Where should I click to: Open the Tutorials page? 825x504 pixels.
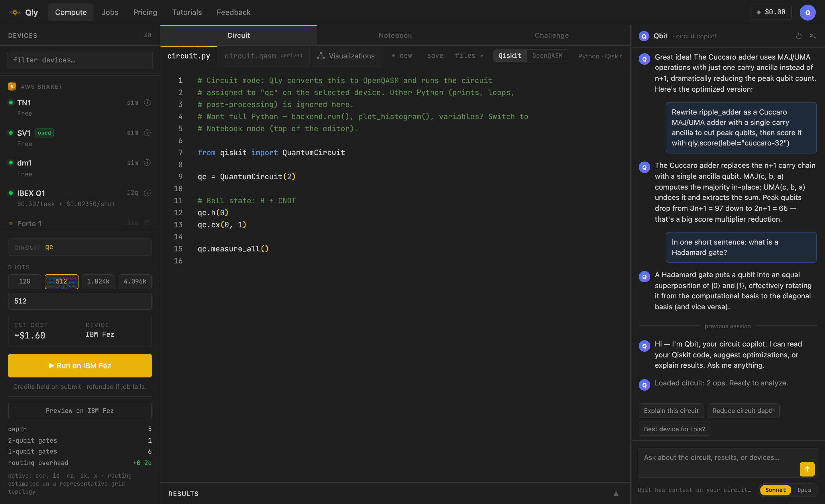187,12
